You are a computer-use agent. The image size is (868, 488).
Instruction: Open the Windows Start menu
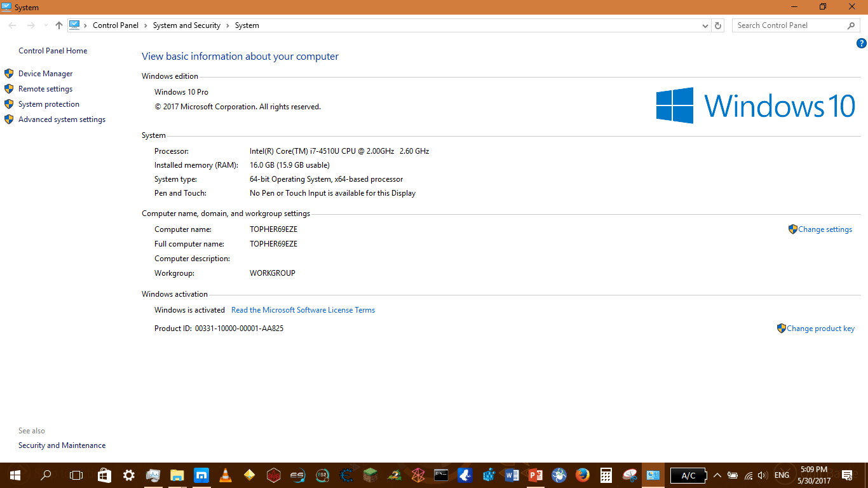coord(15,475)
